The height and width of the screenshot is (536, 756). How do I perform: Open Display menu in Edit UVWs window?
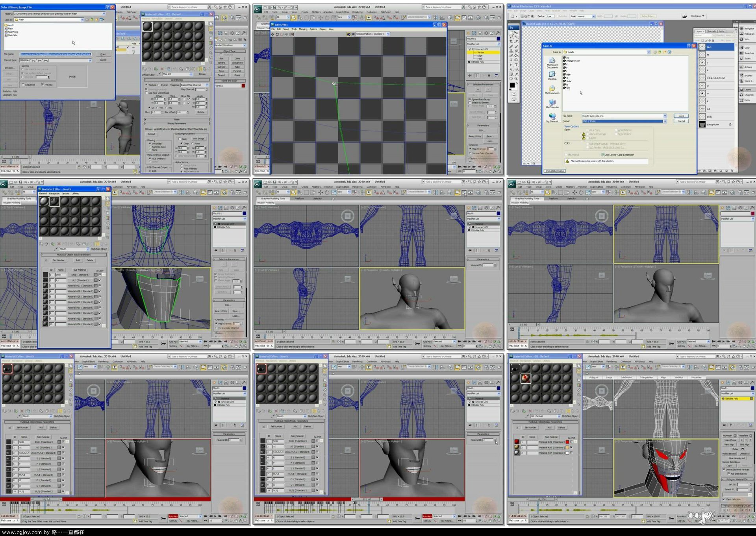(x=323, y=29)
